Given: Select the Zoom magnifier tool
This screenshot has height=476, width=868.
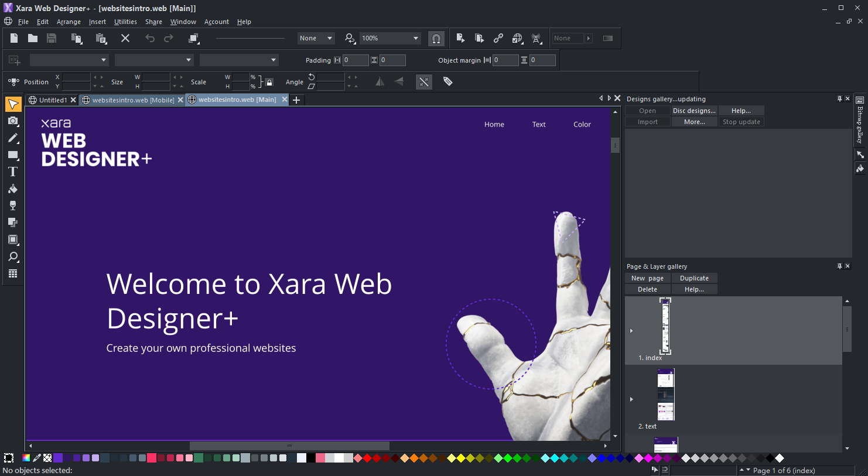Looking at the screenshot, I should click(x=13, y=257).
